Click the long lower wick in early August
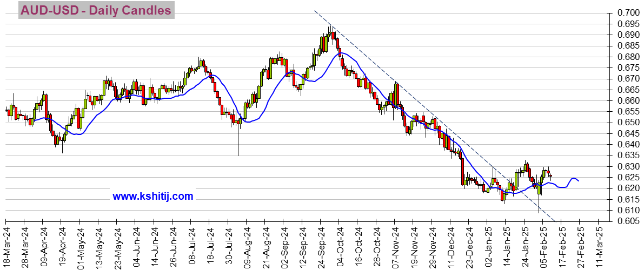 pos(238,139)
